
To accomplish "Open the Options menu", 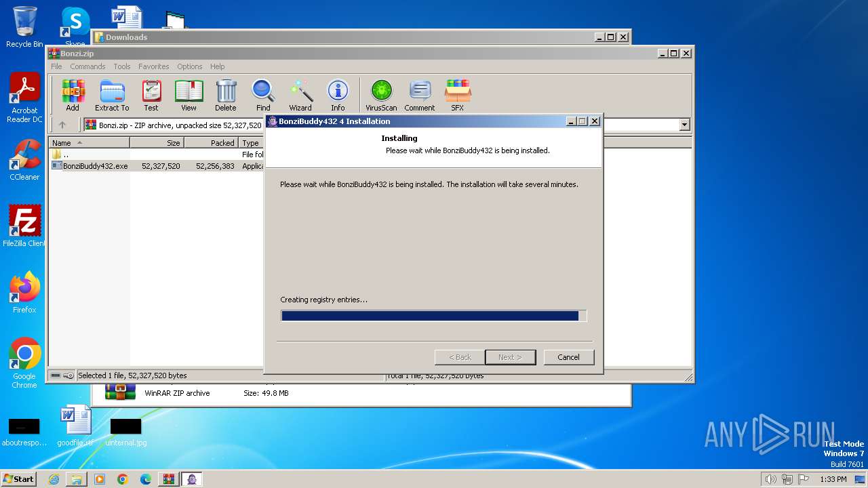I will pos(190,66).
